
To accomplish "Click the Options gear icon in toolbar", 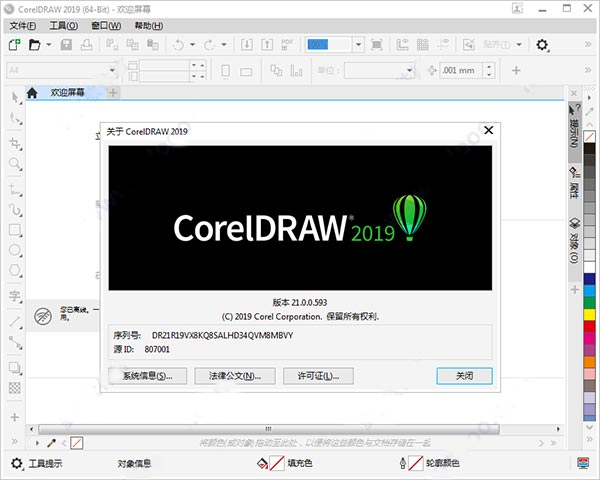I will [542, 45].
